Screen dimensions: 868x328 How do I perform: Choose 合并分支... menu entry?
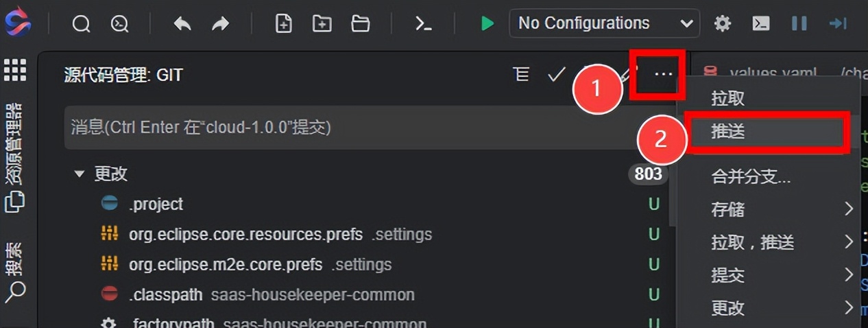(x=751, y=176)
